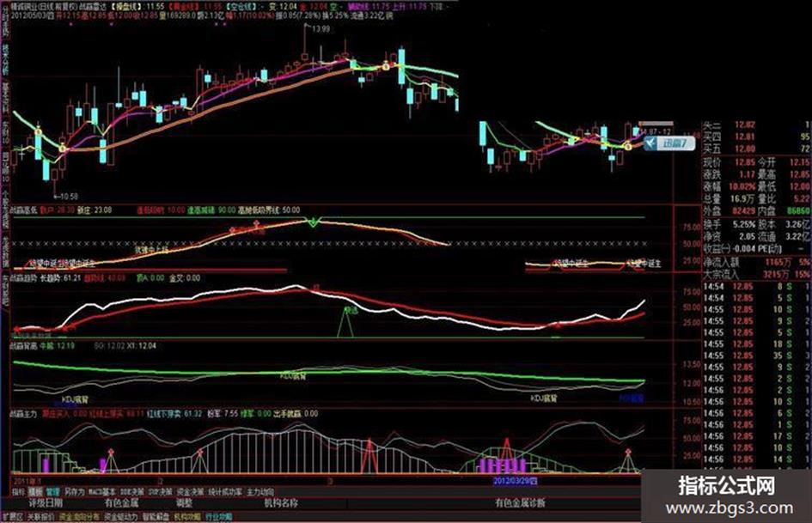Image resolution: width=812 pixels, height=523 pixels.
Task: Click the 调整 column header
Action: [184, 502]
